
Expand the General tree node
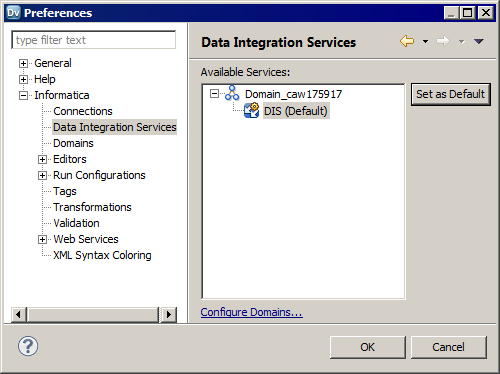[x=23, y=63]
